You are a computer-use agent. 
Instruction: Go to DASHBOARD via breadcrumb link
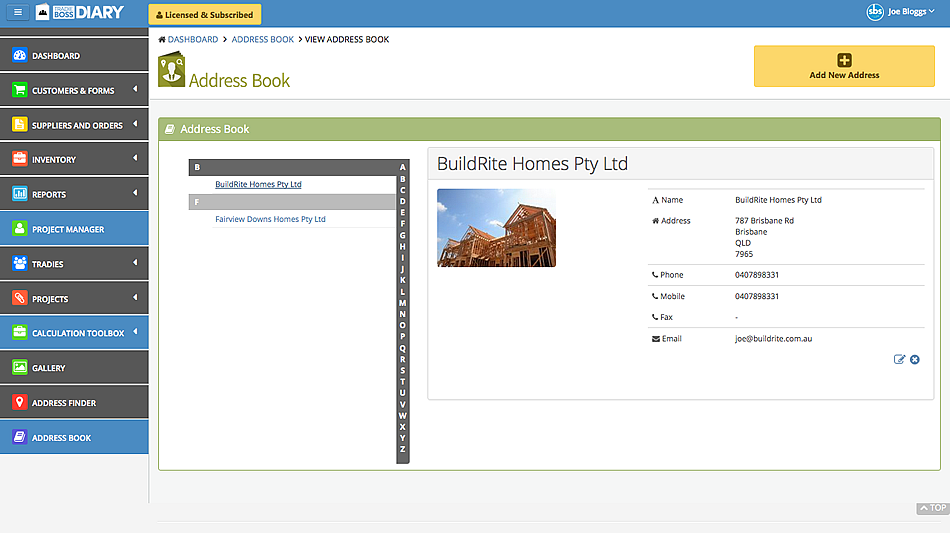click(x=193, y=39)
